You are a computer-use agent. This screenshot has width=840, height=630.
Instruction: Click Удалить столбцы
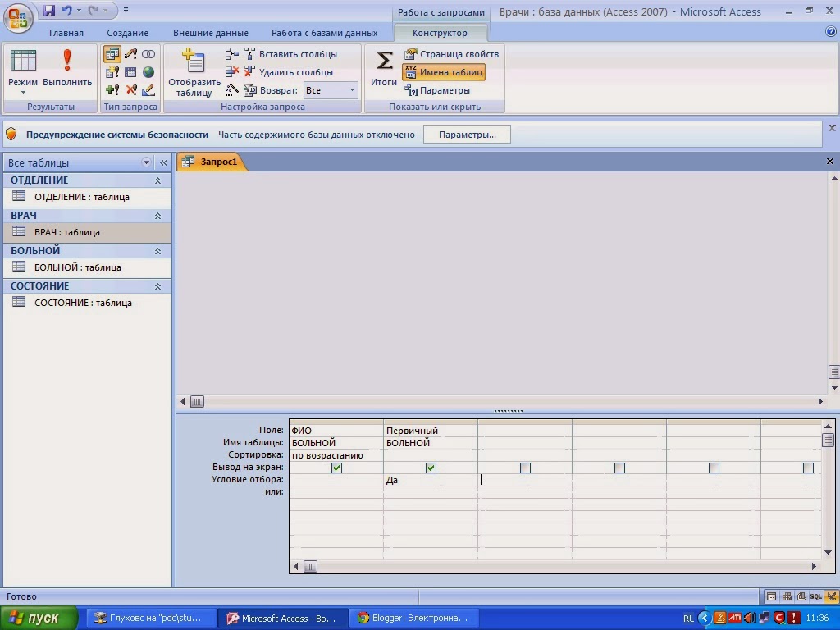(289, 72)
